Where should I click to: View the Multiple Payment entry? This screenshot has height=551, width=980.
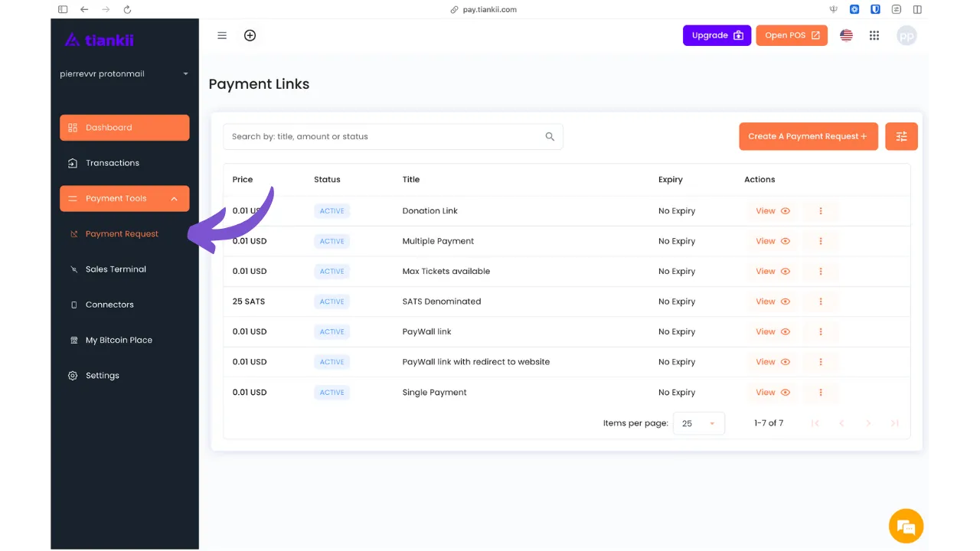pos(772,241)
